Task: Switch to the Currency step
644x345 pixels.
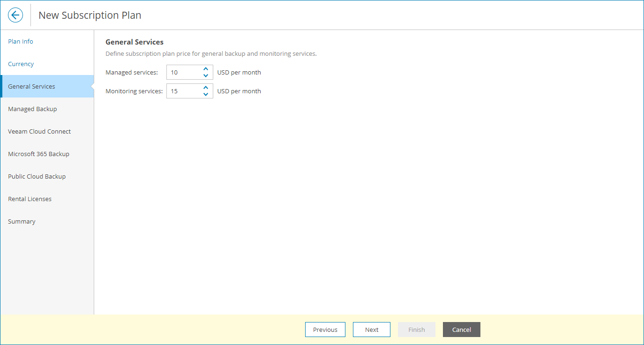Action: [21, 64]
